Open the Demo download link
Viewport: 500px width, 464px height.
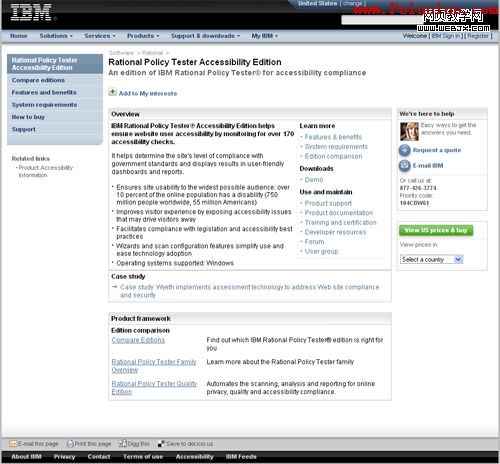(x=314, y=180)
